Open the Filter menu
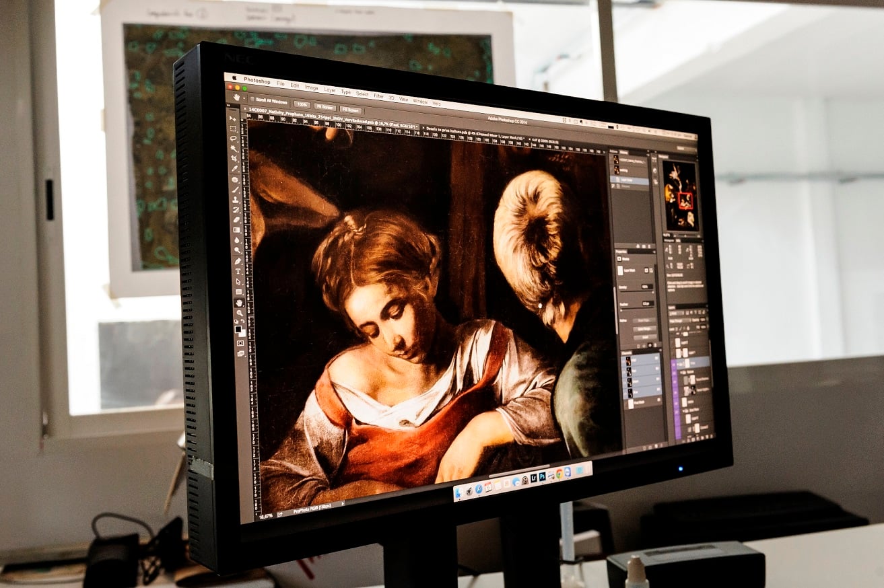This screenshot has width=884, height=588. [379, 96]
